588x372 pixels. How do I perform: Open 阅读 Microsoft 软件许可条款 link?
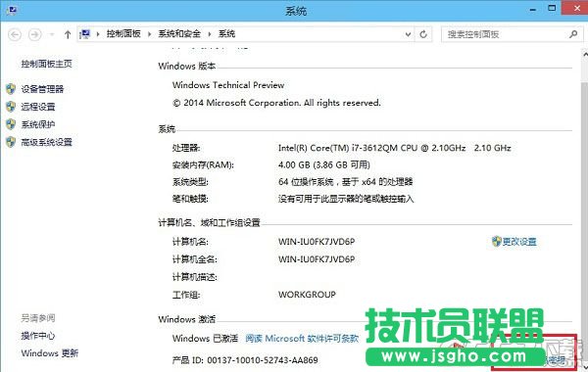tap(302, 339)
